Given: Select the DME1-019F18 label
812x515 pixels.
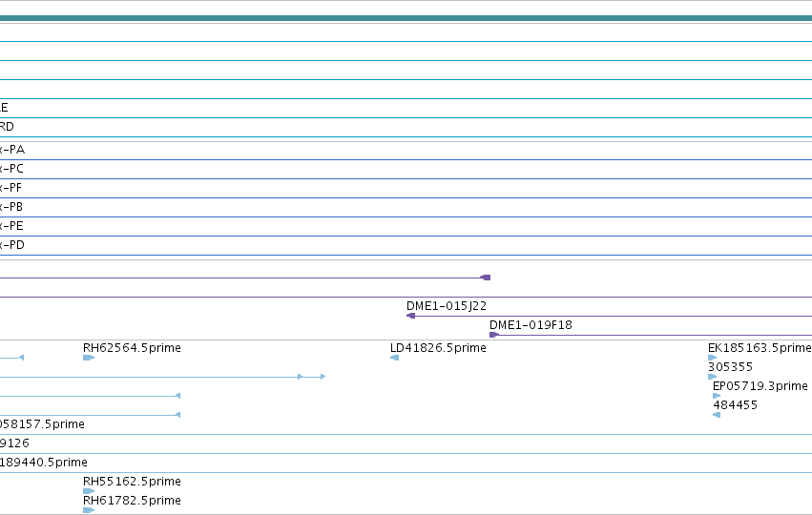Looking at the screenshot, I should click(x=531, y=325).
